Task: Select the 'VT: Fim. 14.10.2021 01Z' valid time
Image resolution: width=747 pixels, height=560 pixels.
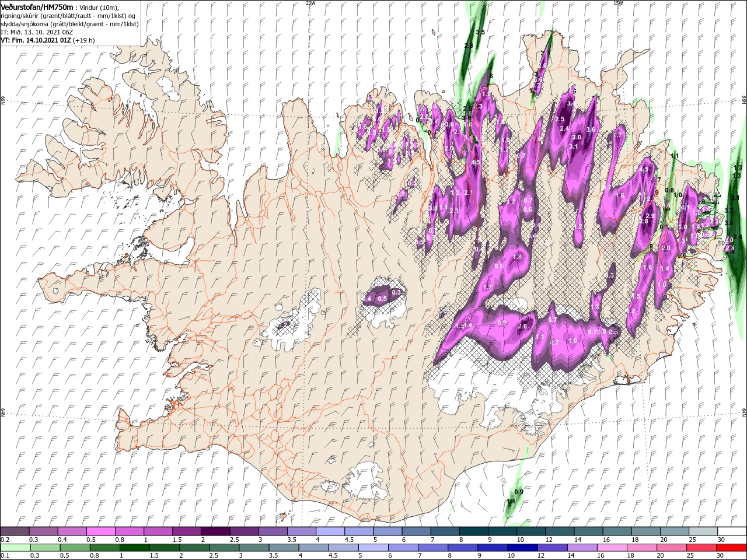Action: (36, 40)
